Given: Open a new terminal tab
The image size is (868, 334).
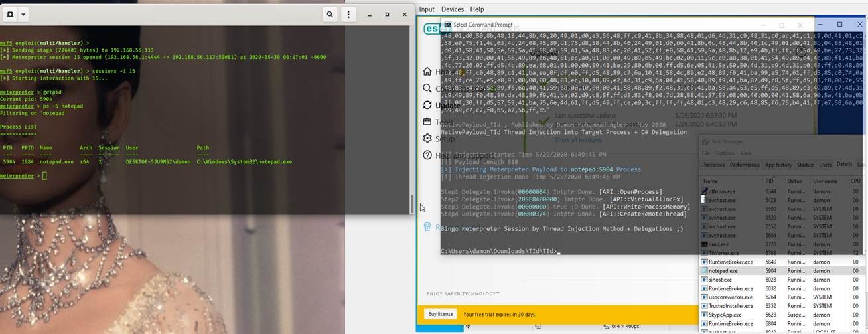Looking at the screenshot, I should tap(10, 14).
